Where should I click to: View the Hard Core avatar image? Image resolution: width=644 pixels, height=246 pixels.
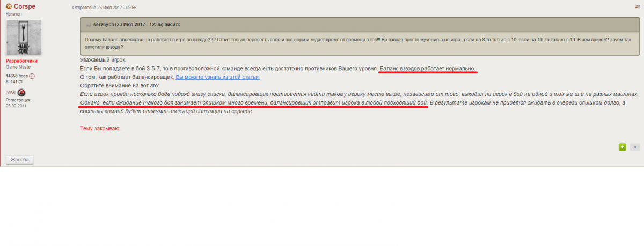24,38
